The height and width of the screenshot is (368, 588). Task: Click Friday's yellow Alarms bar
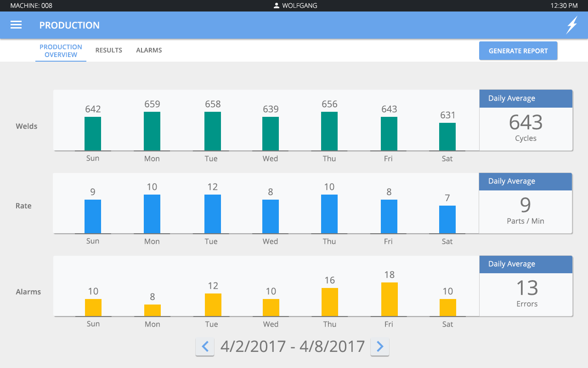[x=389, y=299]
